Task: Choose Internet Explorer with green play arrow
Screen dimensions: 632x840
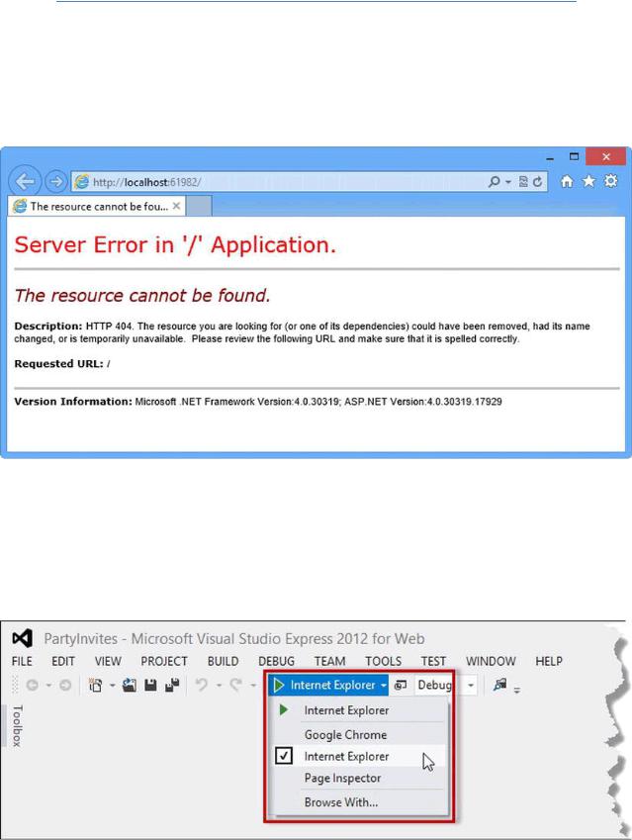Action: pyautogui.click(x=359, y=709)
